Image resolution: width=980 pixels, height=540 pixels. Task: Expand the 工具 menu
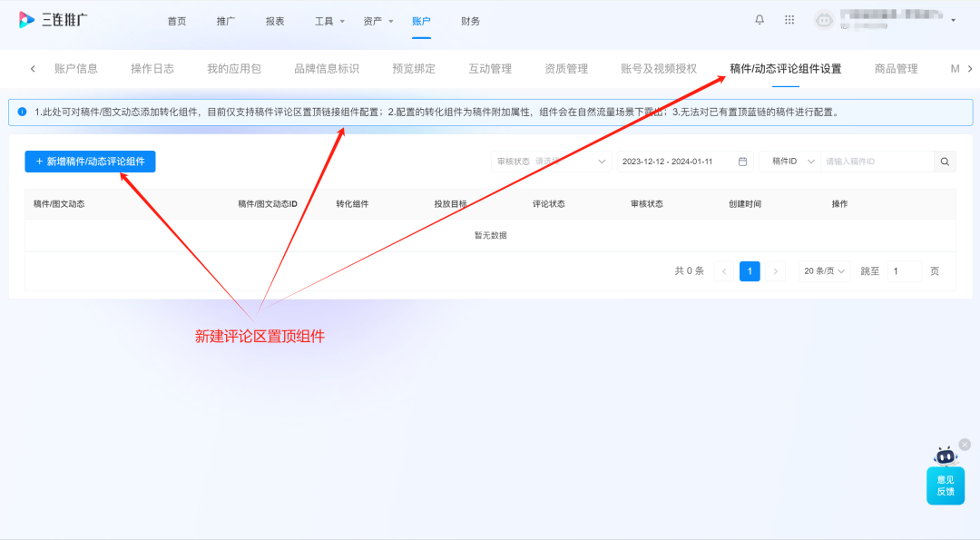click(329, 21)
